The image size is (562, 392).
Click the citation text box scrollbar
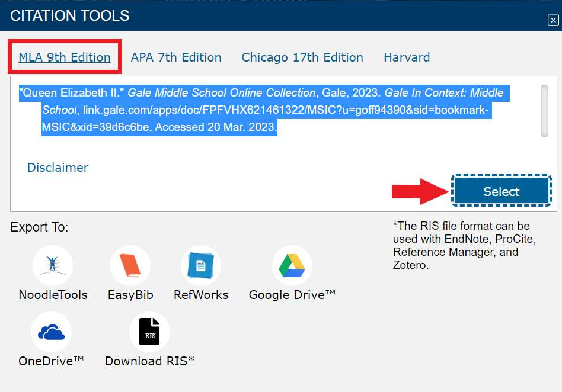pos(544,111)
